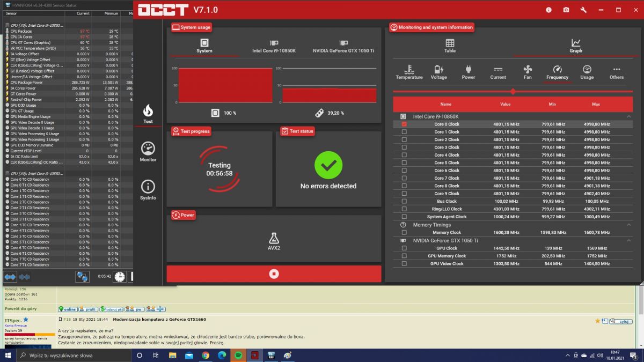The image size is (644, 362).
Task: Switch monitoring view to Graph
Action: pyautogui.click(x=576, y=46)
